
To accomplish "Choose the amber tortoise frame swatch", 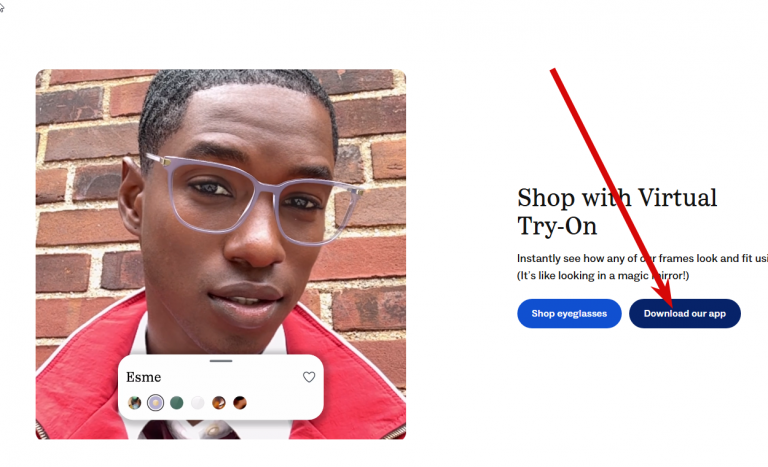I will click(x=218, y=403).
